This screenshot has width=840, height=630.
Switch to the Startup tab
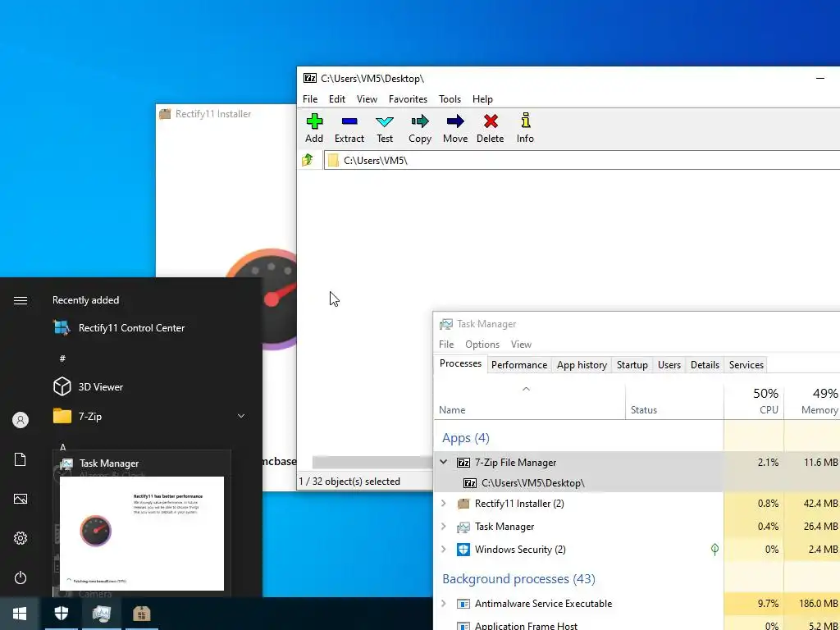[632, 365]
